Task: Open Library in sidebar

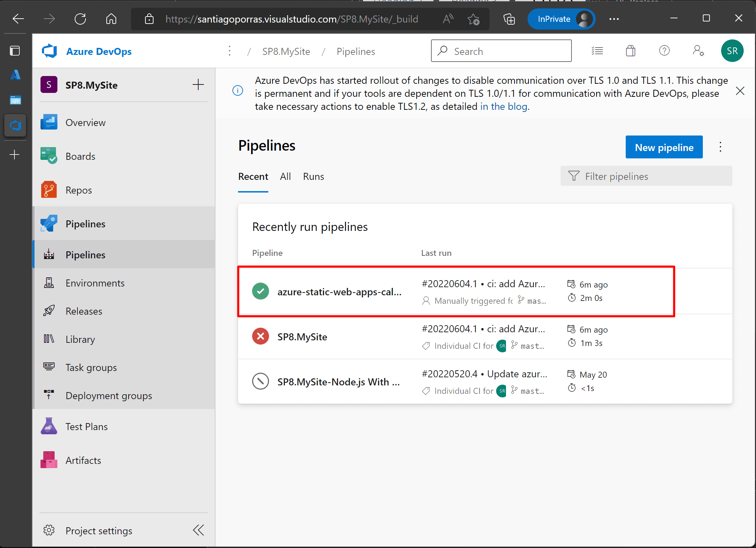Action: pyautogui.click(x=124, y=339)
